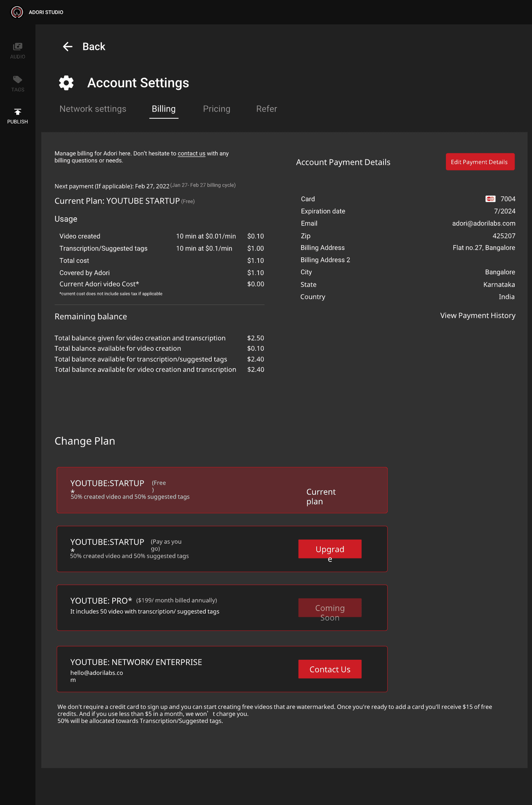Click the Current plan label
This screenshot has width=532, height=805.
click(321, 496)
